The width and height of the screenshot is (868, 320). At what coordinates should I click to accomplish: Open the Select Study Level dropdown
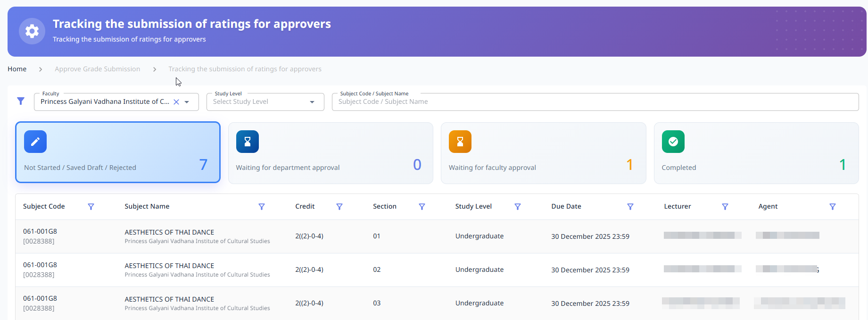click(265, 102)
